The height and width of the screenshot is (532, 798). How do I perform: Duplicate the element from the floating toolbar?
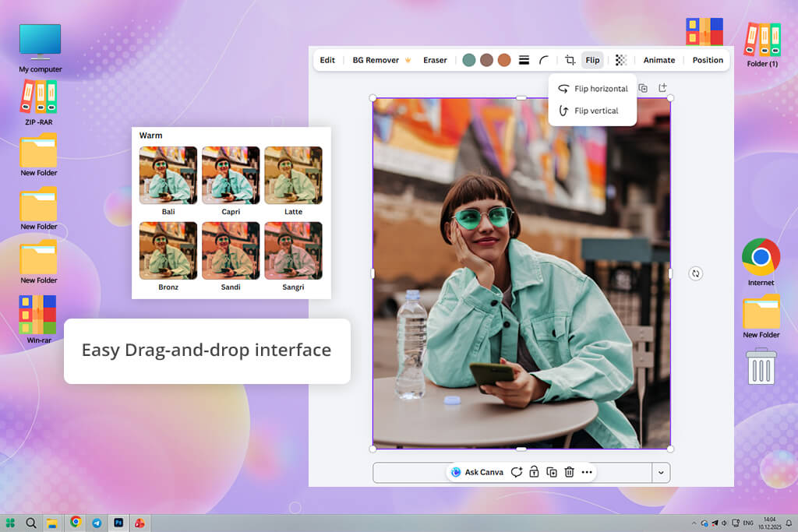(x=552, y=472)
